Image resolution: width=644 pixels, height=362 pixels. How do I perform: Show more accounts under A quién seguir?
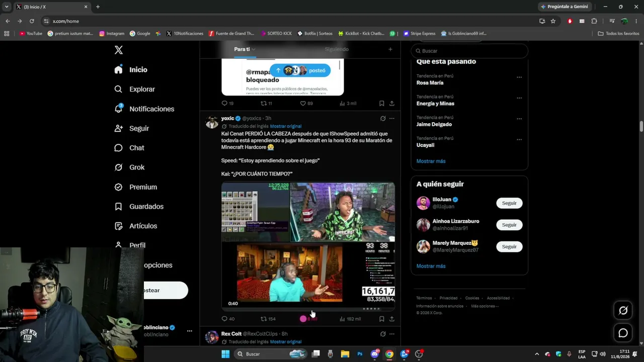point(431,266)
